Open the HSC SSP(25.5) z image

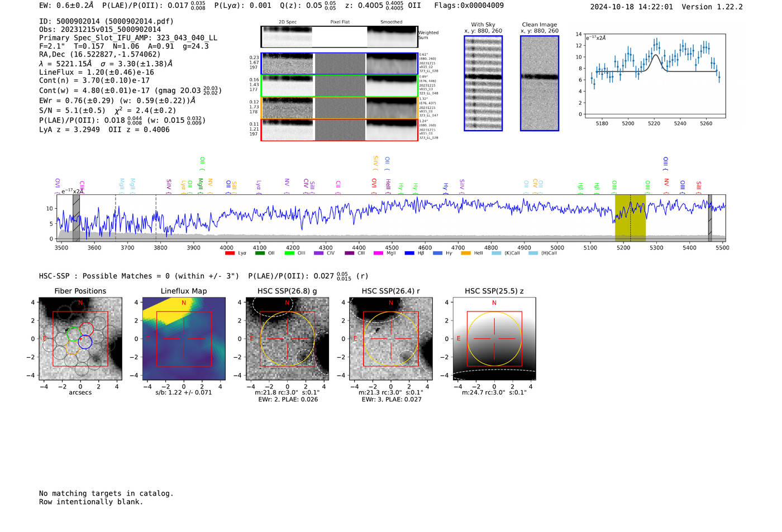[494, 339]
